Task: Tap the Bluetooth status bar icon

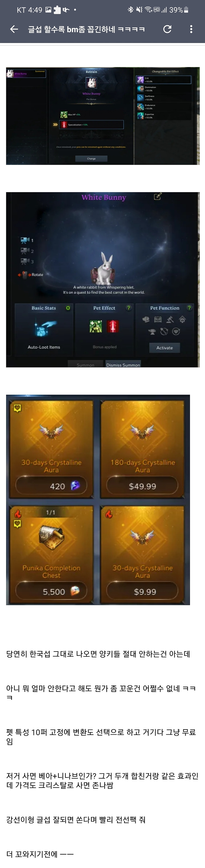Action: pyautogui.click(x=130, y=10)
